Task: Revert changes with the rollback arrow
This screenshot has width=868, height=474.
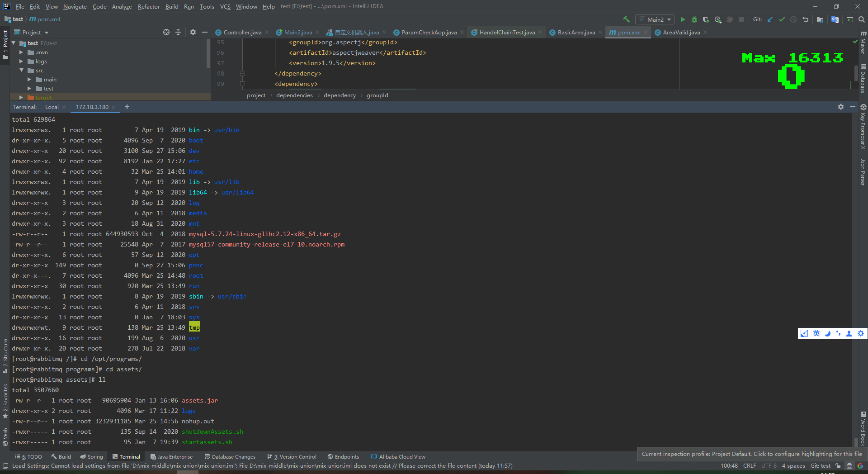Action: (805, 19)
